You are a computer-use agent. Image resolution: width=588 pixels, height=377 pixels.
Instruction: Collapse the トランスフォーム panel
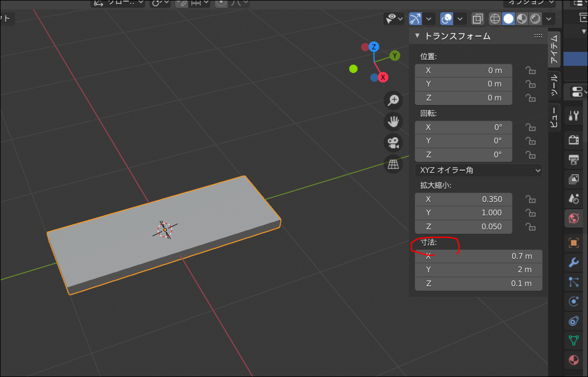click(417, 36)
